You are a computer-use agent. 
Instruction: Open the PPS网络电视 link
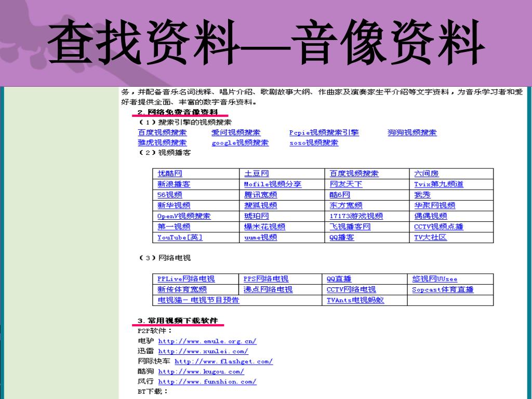[x=265, y=279]
